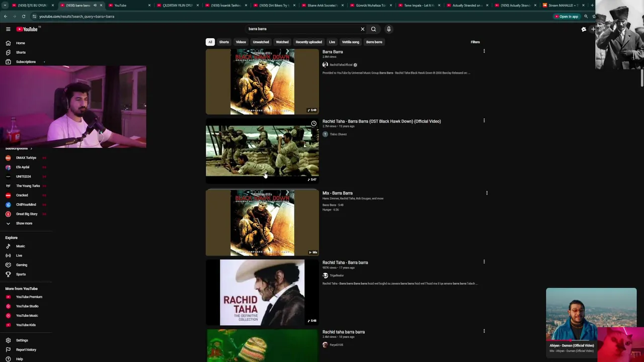
Task: Open YouTube Kids link
Action: [x=25, y=325]
